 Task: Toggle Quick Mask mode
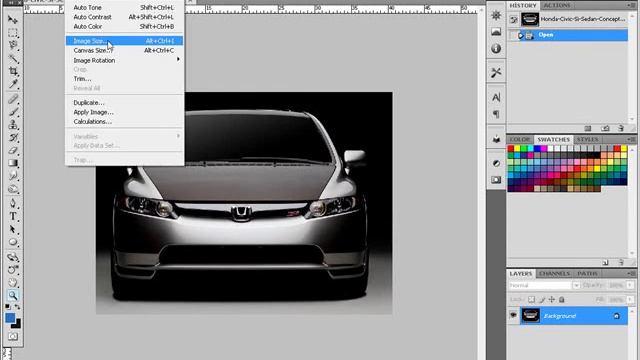tap(13, 336)
